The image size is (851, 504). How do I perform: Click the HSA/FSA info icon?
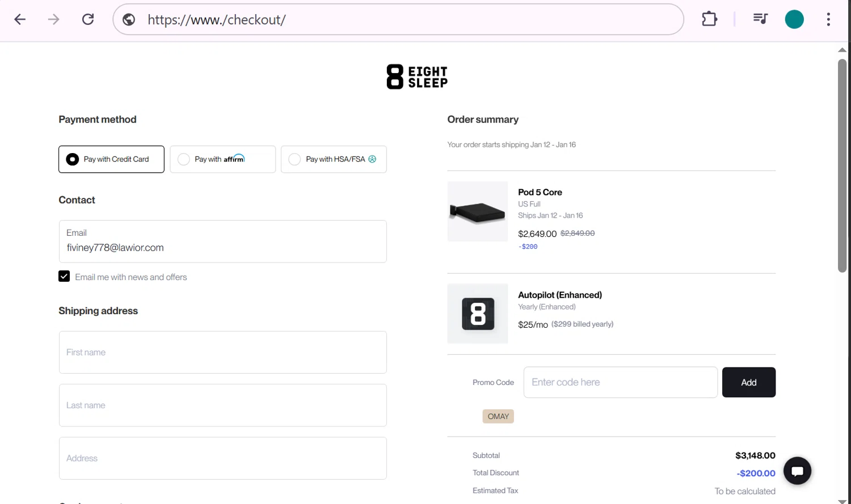pos(372,159)
